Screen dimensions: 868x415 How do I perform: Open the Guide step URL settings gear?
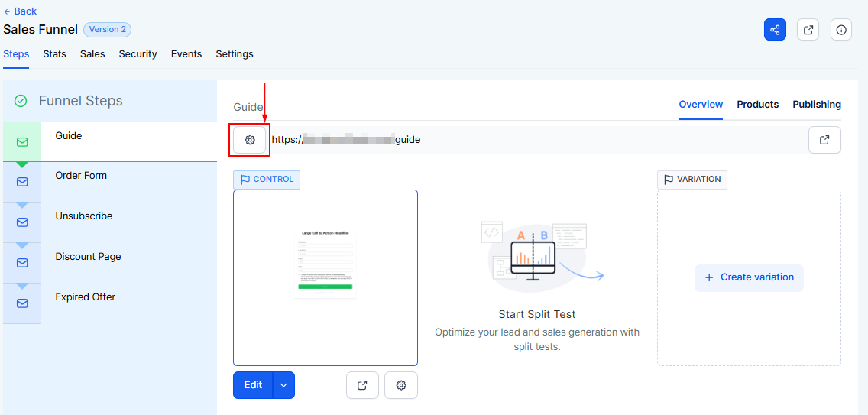(x=250, y=140)
